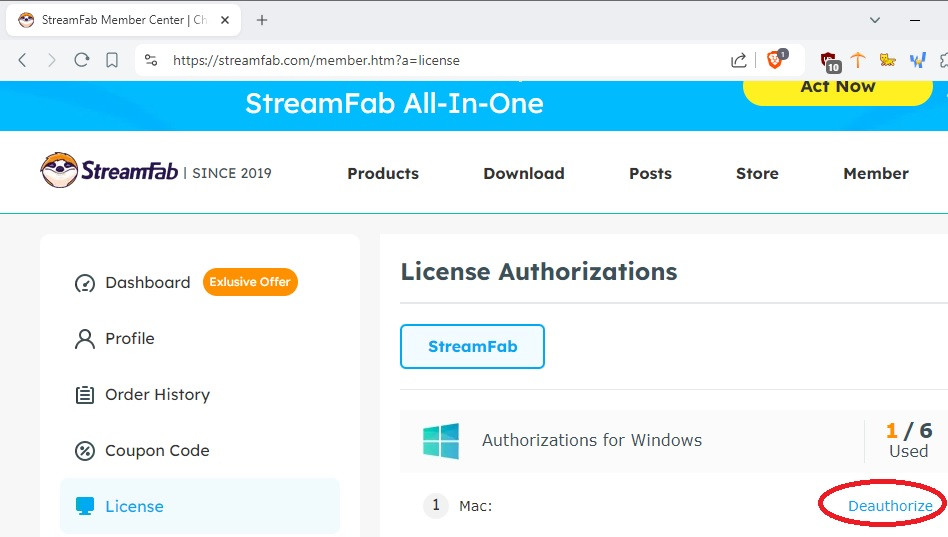
Task: Open the Products menu
Action: point(383,174)
